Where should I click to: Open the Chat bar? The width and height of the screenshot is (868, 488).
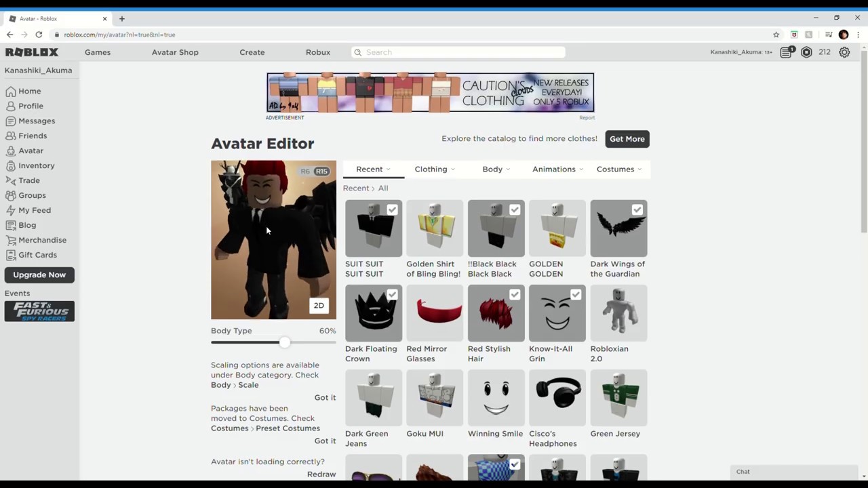pos(794,472)
